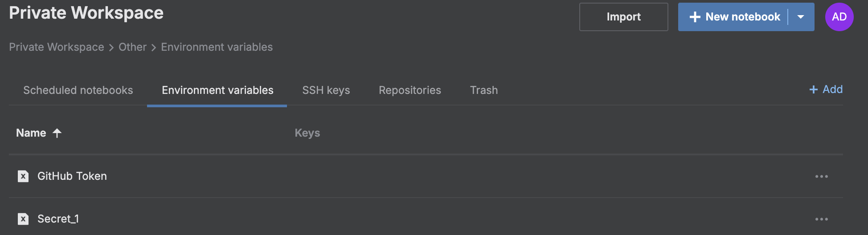Select the Environment variables tab
The image size is (868, 235).
[x=217, y=90]
